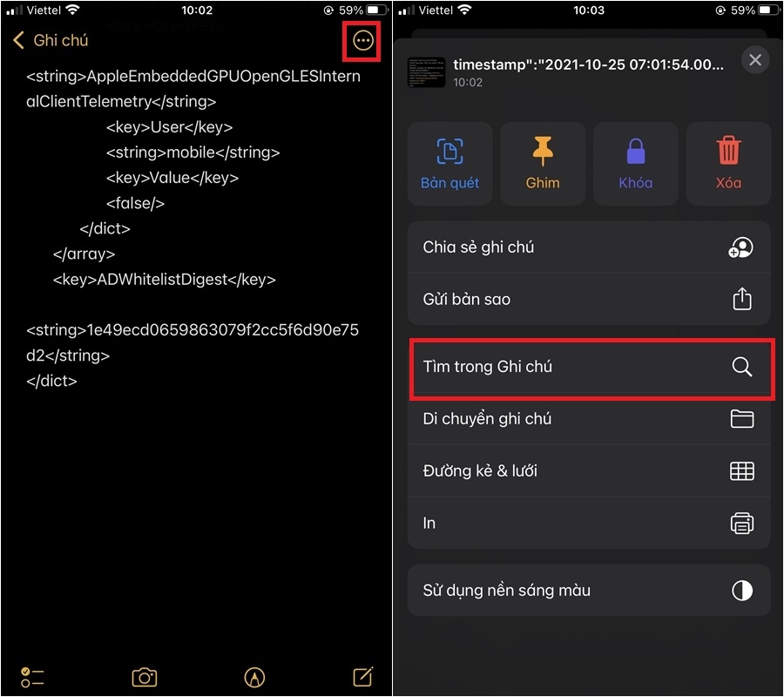The width and height of the screenshot is (784, 697).
Task: Tap the In print option
Action: [589, 523]
